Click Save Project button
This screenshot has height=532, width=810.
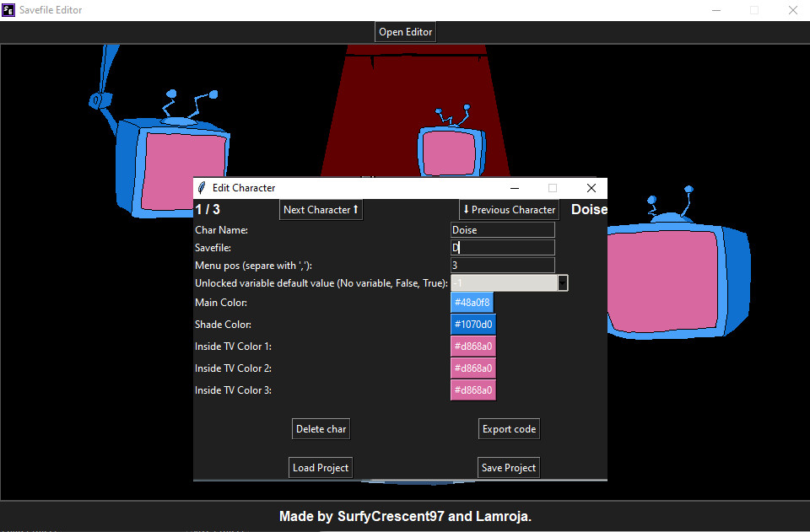(509, 468)
